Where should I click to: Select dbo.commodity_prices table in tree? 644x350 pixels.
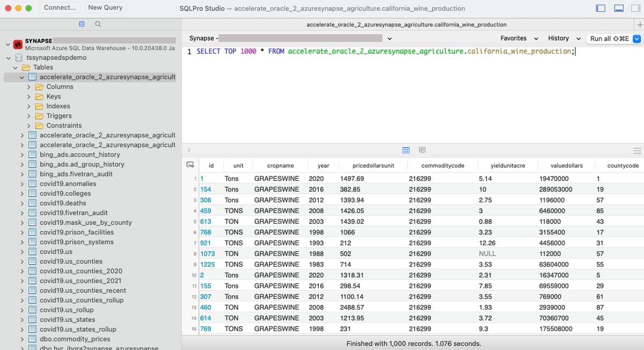75,339
